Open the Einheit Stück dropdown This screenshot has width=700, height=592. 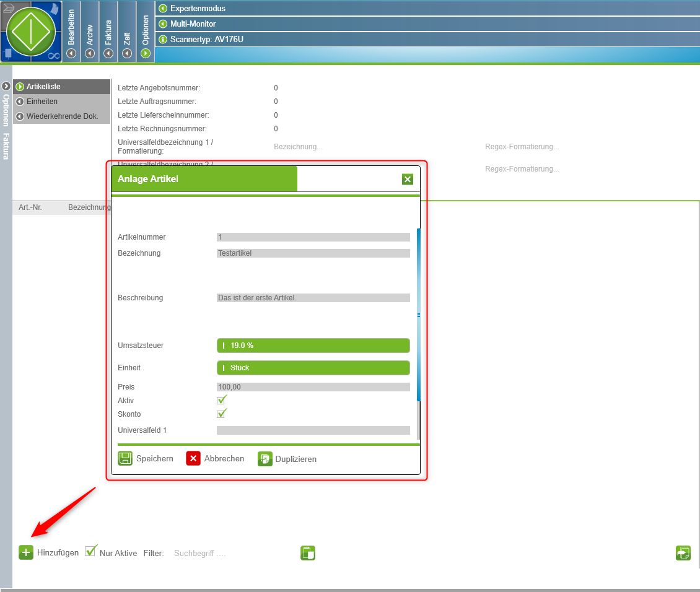[x=313, y=368]
